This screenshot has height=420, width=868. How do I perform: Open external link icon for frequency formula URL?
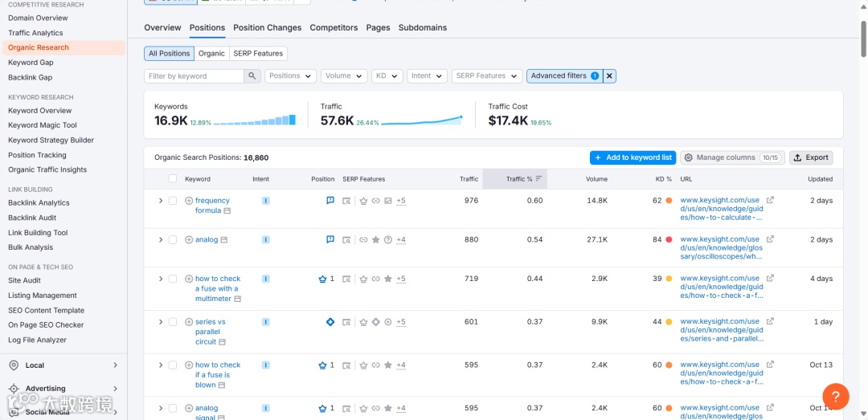click(770, 200)
